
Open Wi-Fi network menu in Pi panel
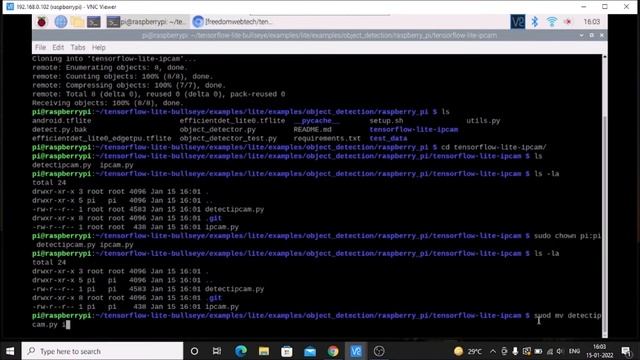point(552,22)
